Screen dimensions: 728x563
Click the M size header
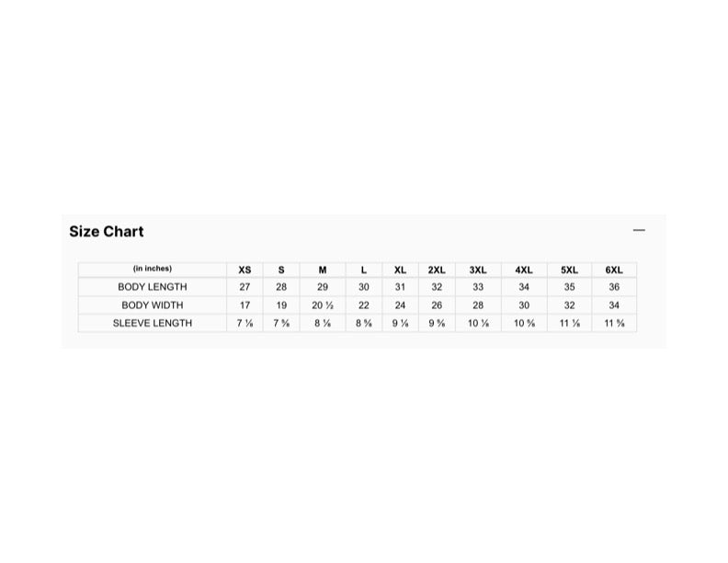323,270
